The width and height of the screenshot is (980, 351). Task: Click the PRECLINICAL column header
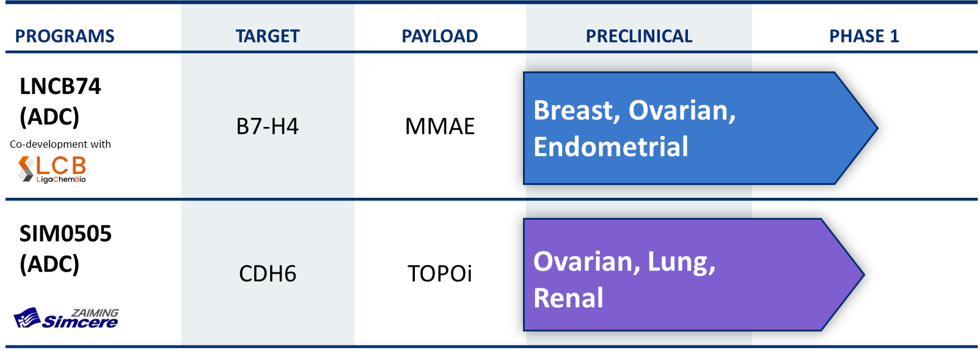639,36
